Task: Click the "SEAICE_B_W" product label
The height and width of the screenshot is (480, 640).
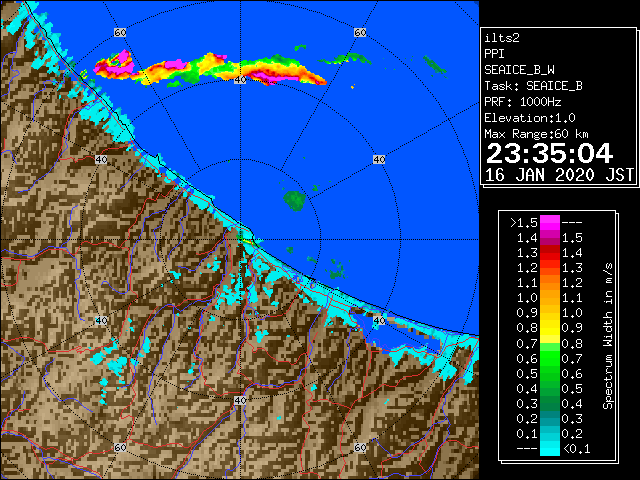Action: coord(519,70)
